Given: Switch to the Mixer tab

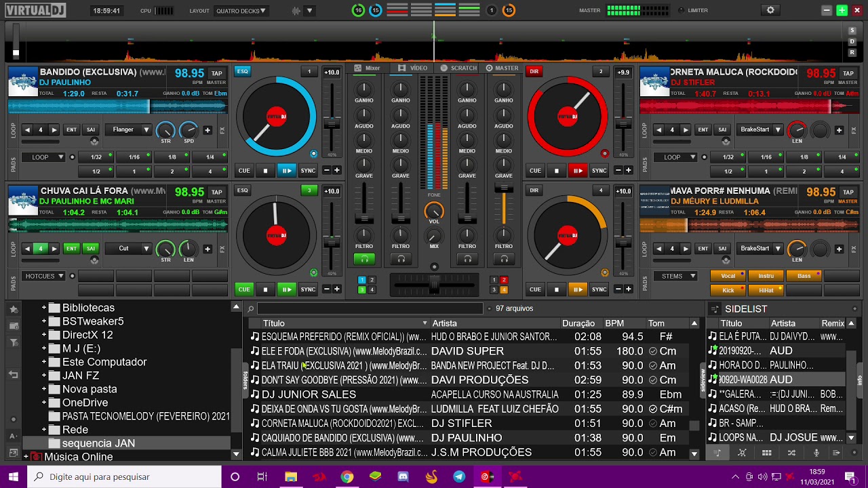Looking at the screenshot, I should click(x=368, y=68).
